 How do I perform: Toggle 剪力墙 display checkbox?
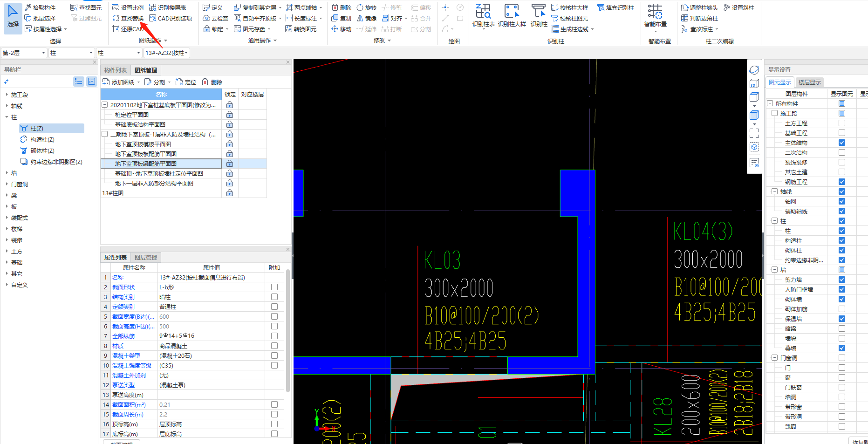[x=842, y=280]
